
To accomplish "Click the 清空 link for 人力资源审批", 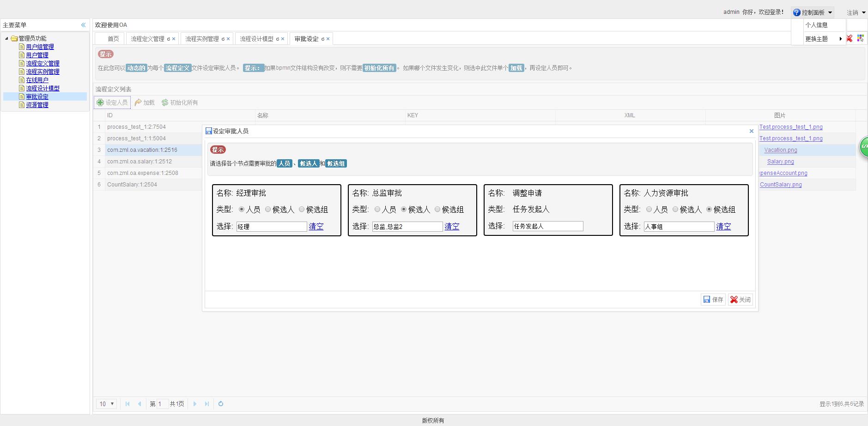I will (x=723, y=226).
